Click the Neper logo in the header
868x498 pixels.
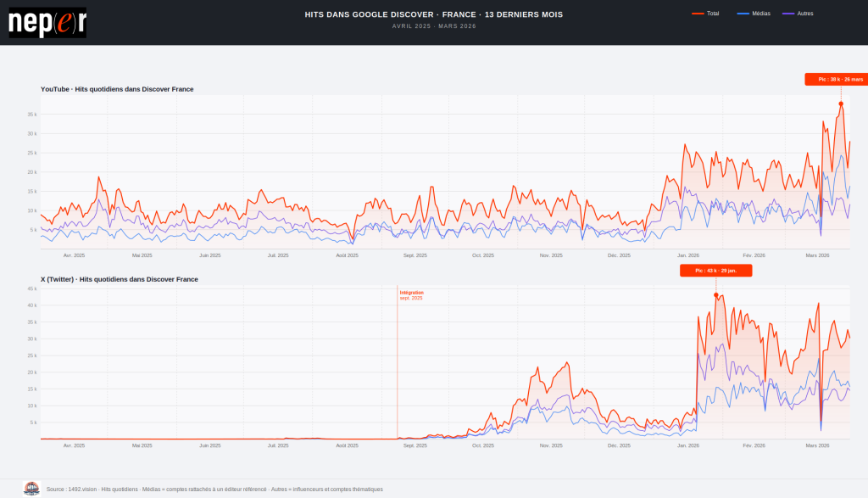[x=47, y=23]
